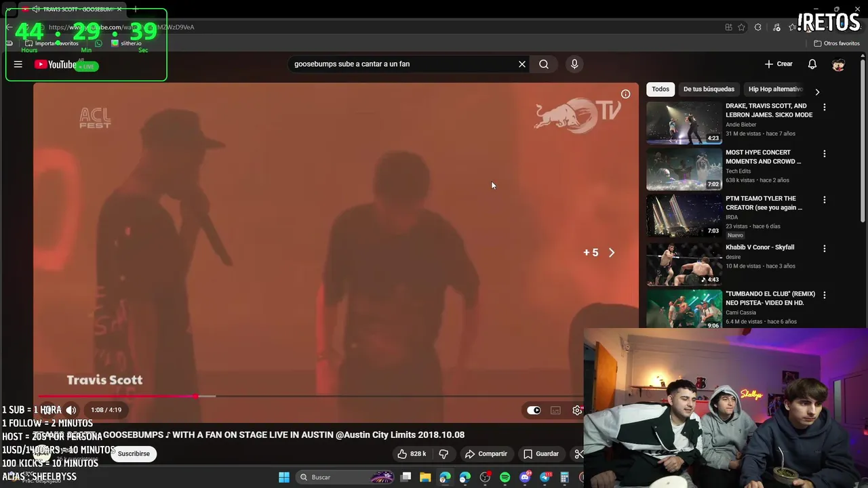Select the De tus búsquedas chip
The width and height of the screenshot is (868, 488).
point(709,89)
